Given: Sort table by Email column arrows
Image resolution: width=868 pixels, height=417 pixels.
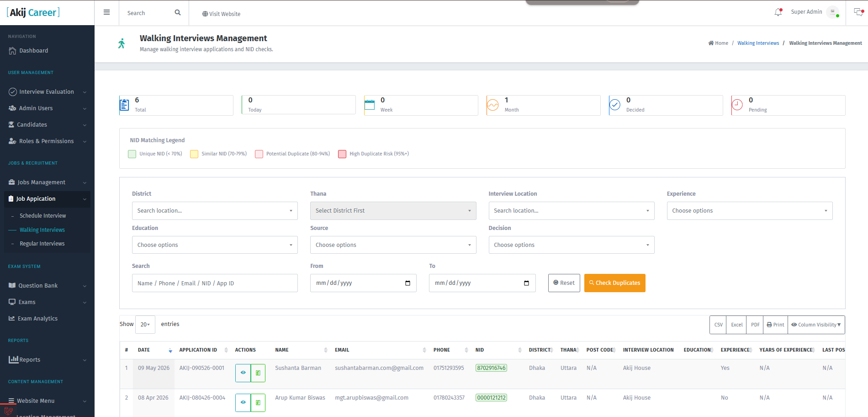Looking at the screenshot, I should tap(424, 350).
